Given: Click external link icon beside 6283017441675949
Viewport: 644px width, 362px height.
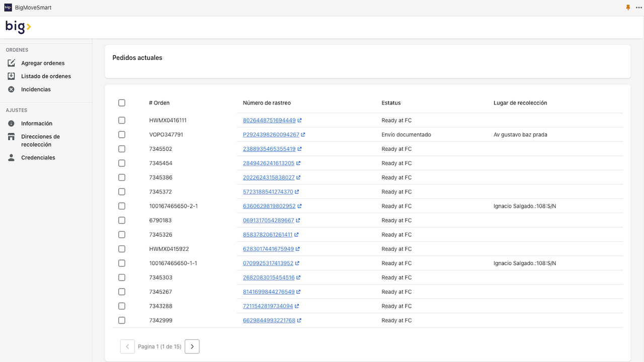Looking at the screenshot, I should coord(298,249).
